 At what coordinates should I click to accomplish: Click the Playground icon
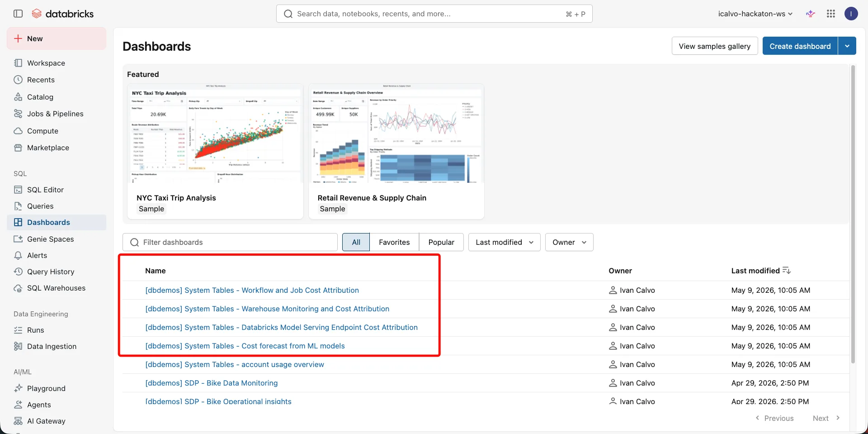pos(18,388)
